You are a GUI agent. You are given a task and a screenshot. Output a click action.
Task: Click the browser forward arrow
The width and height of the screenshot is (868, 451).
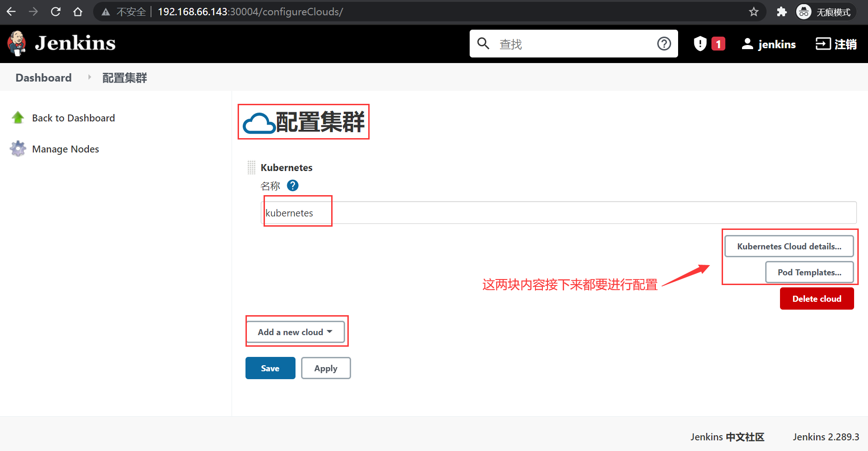33,12
